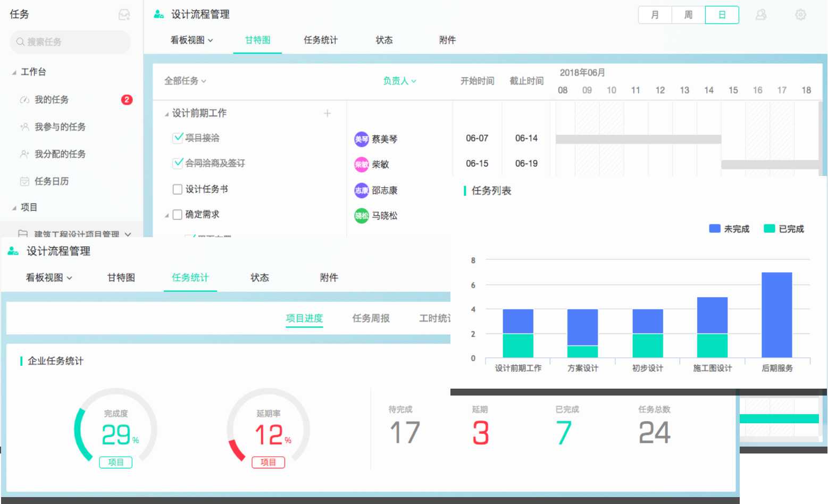828x504 pixels.
Task: Switch to the 任务周报 tab
Action: point(371,318)
